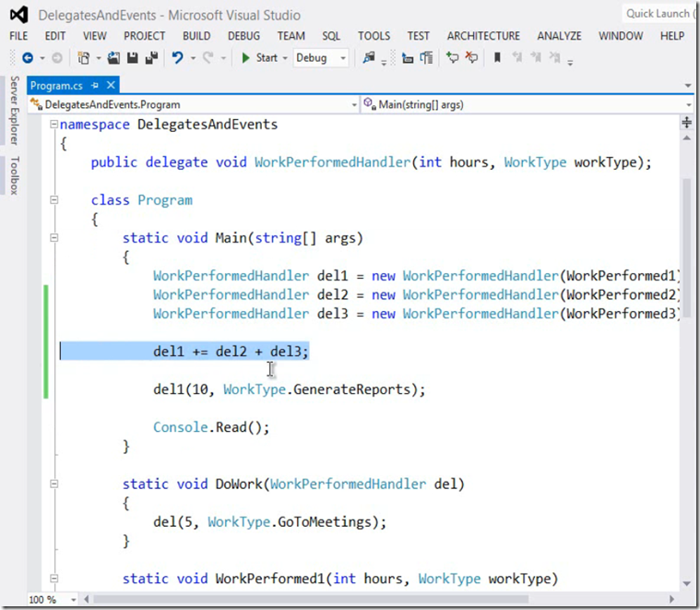Click the Open File toolbar icon
The width and height of the screenshot is (700, 610).
coord(113,58)
